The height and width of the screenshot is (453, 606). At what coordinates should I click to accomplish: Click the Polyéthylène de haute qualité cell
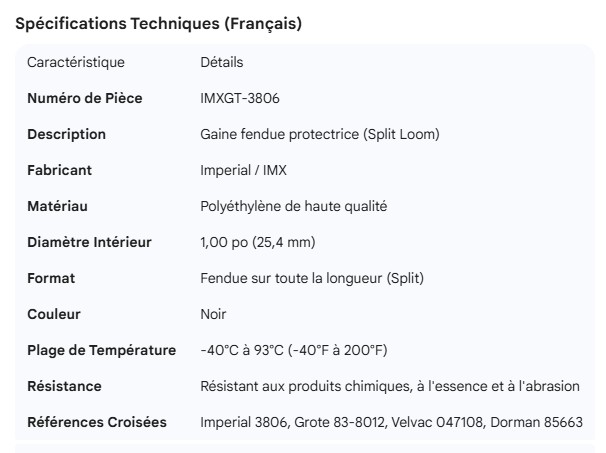[x=293, y=207]
